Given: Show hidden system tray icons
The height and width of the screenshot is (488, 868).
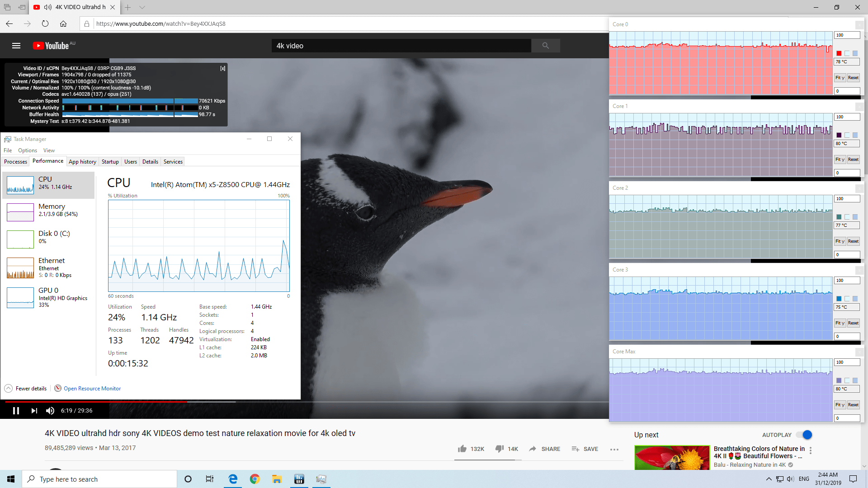Looking at the screenshot, I should pos(769,479).
